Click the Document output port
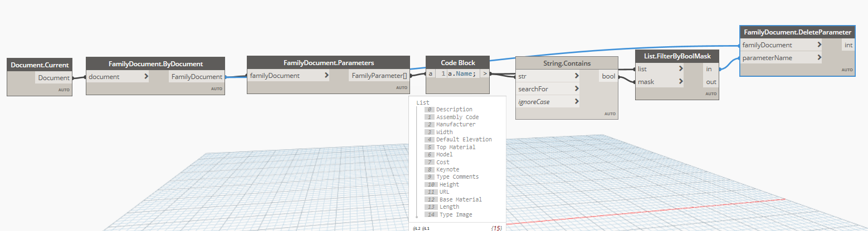The image size is (868, 231). (54, 78)
